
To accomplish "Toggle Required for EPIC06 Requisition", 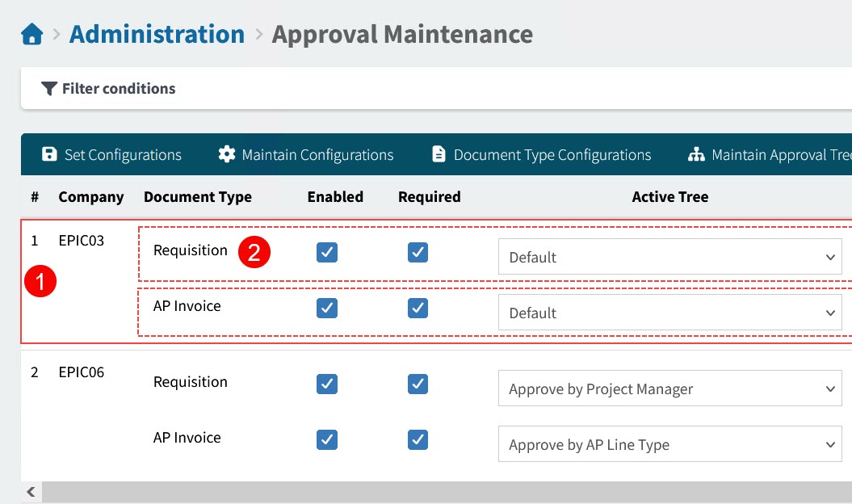I will [418, 384].
